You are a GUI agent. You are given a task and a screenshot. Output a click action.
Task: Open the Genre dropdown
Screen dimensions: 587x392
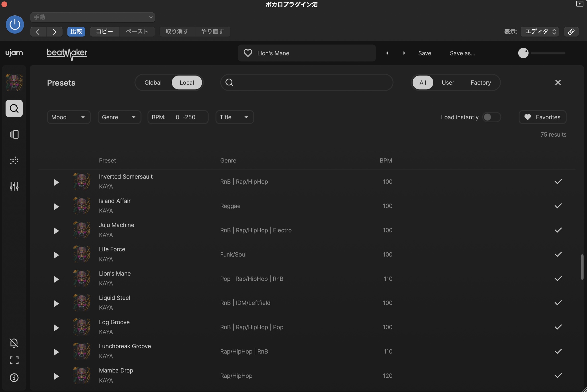[x=120, y=117]
